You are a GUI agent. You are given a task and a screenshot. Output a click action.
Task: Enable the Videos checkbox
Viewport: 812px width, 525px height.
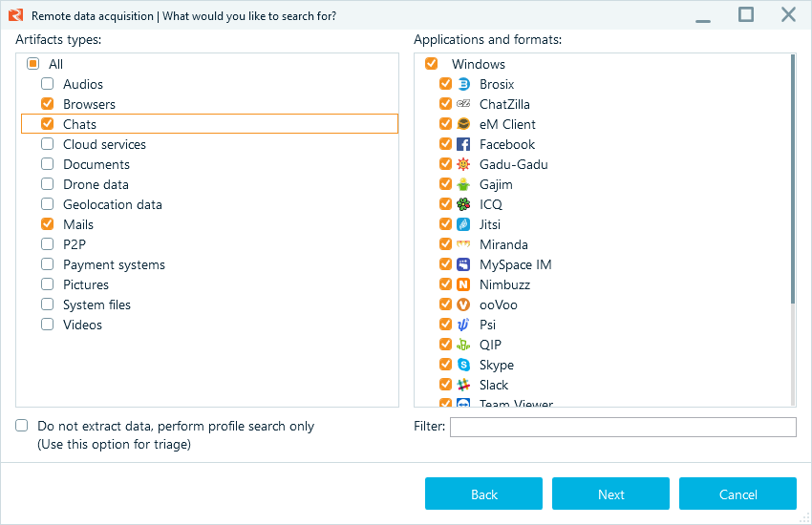[47, 325]
